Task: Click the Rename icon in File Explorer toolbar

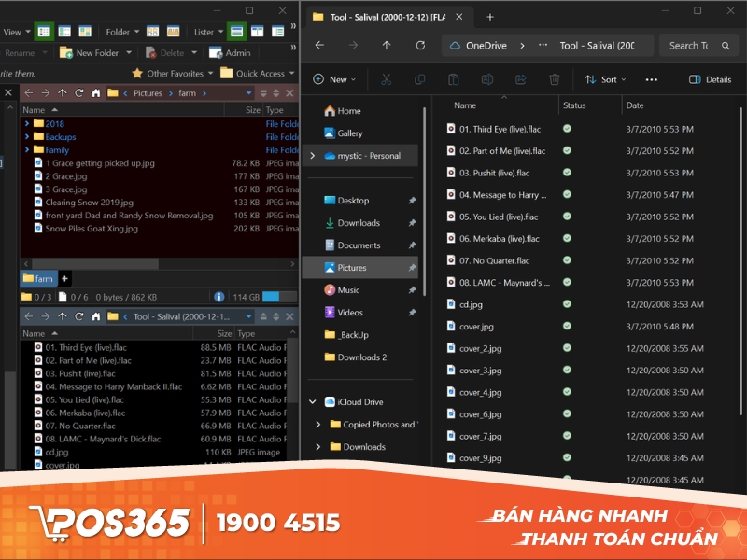Action: [x=488, y=79]
